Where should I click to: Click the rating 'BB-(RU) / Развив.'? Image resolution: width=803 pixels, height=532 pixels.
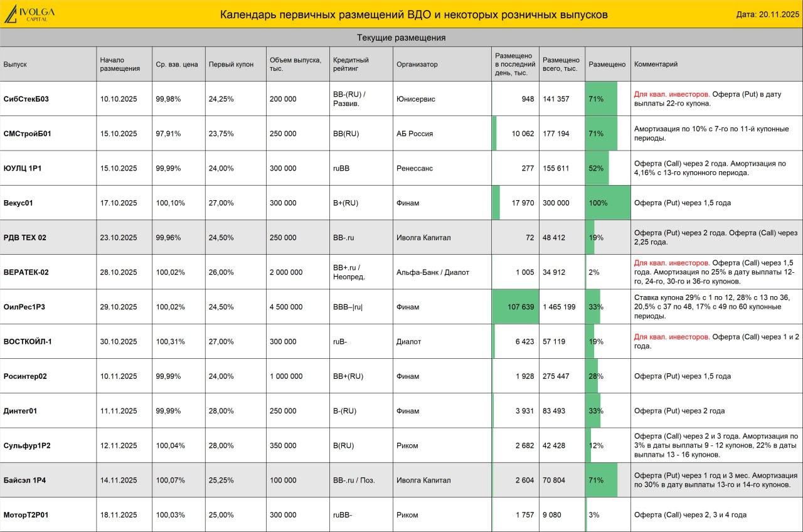tap(349, 98)
